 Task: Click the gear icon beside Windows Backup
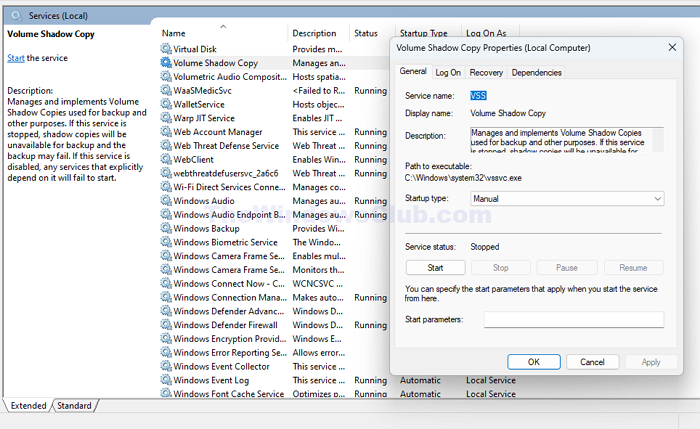click(166, 228)
